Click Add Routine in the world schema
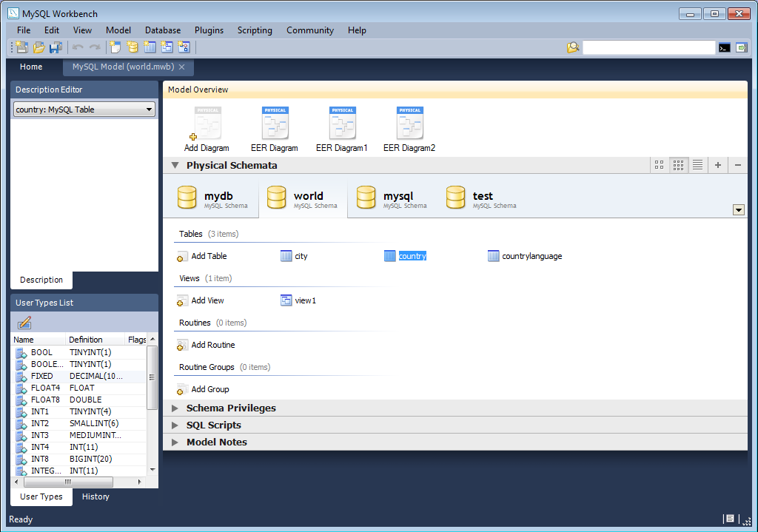Image resolution: width=758 pixels, height=532 pixels. coord(214,345)
